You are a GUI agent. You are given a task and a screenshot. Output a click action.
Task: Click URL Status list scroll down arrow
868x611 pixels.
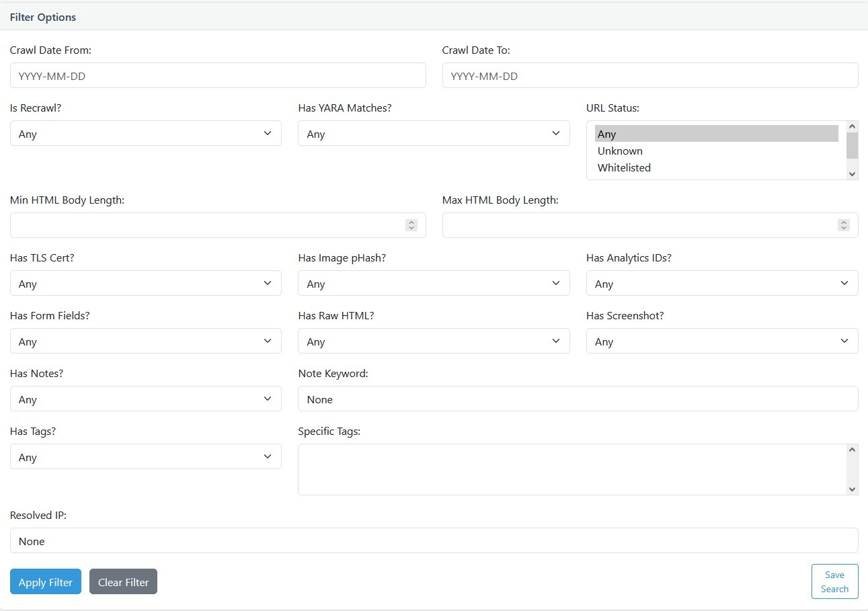tap(853, 174)
